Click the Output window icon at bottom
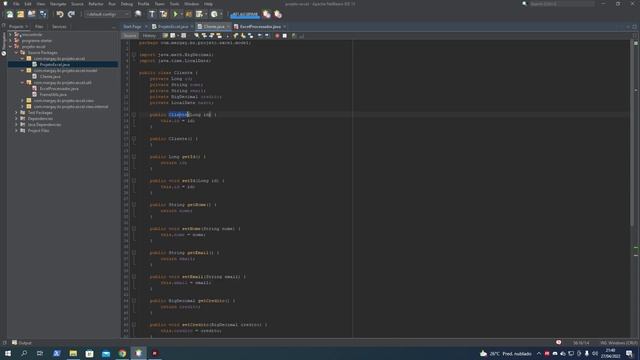 (x=15, y=342)
